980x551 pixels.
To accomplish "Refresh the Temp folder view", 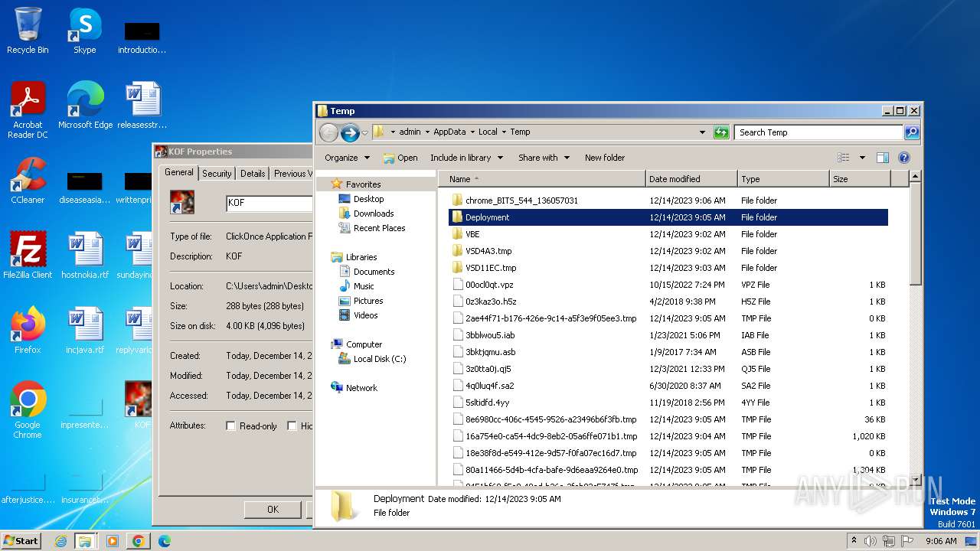I will 720,132.
